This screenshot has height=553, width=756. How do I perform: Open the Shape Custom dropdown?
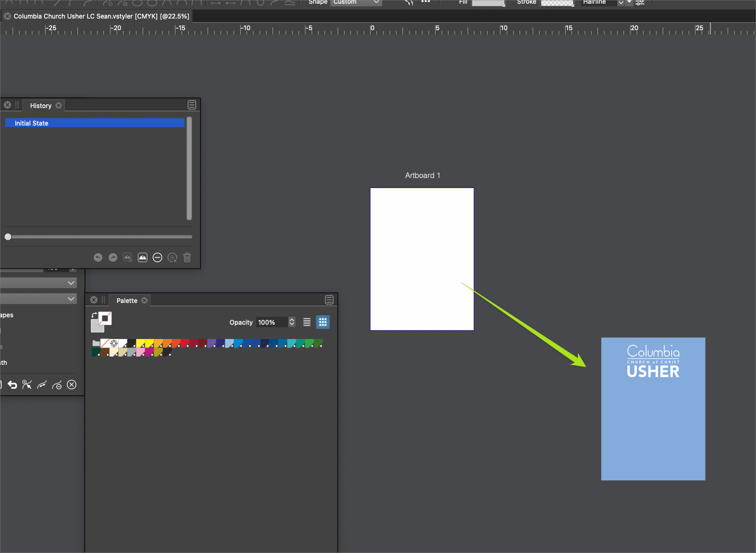(x=356, y=2)
